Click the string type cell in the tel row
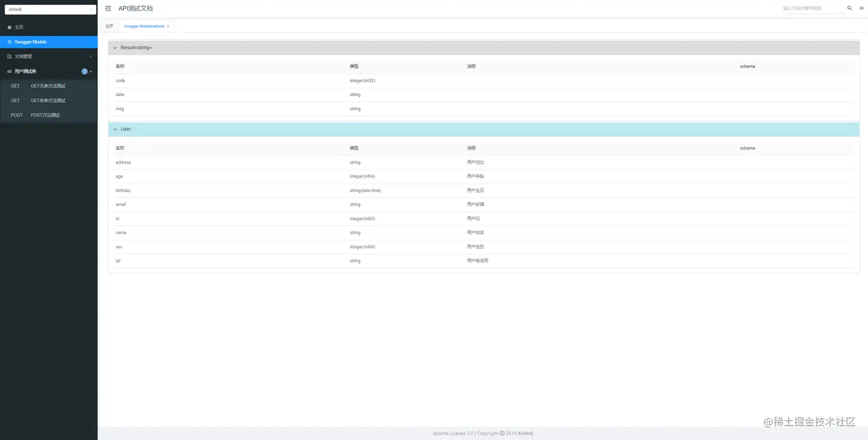The height and width of the screenshot is (440, 868). (355, 261)
